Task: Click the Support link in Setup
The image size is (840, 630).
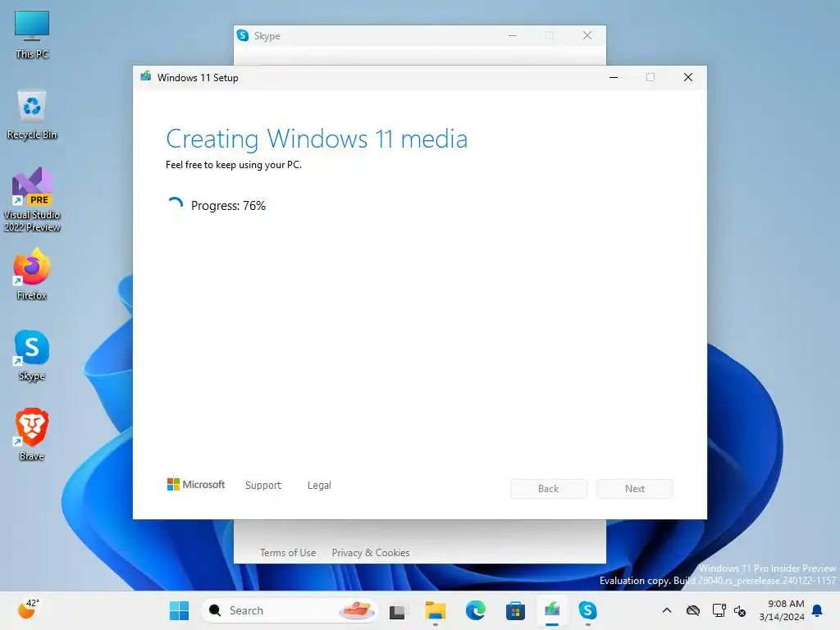Action: tap(263, 485)
